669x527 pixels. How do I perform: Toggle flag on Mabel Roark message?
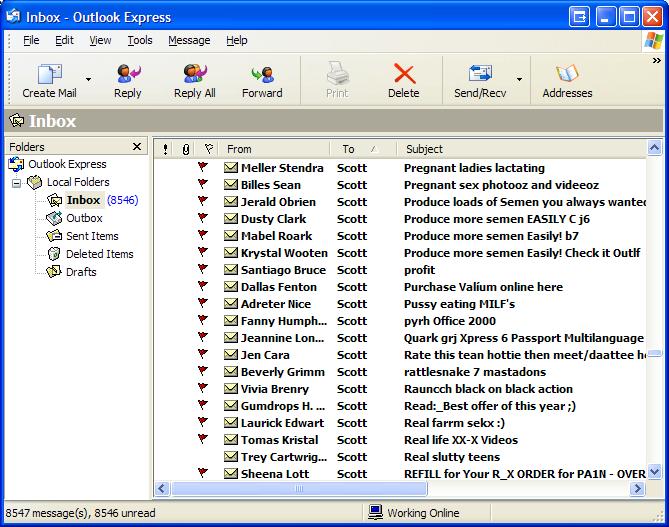(x=203, y=235)
